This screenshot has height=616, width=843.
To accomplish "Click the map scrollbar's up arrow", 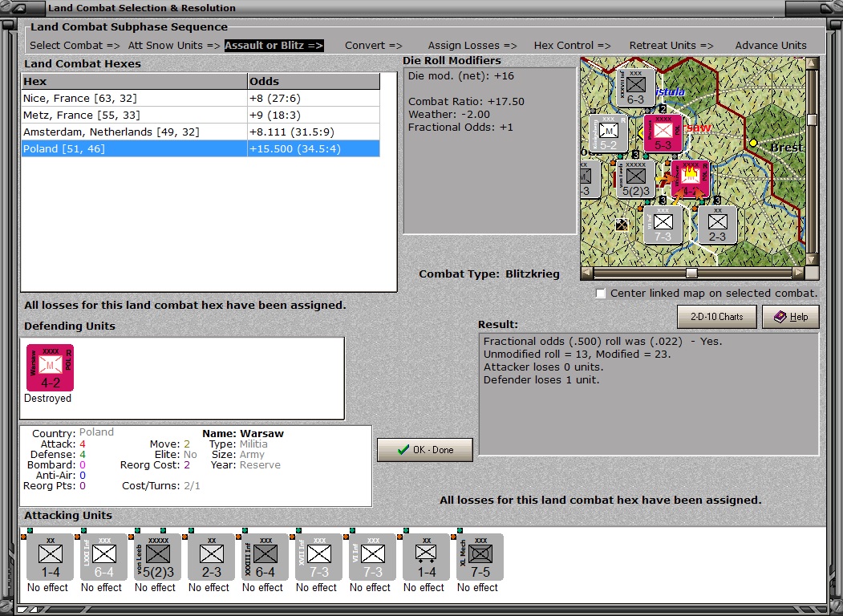I will click(813, 63).
